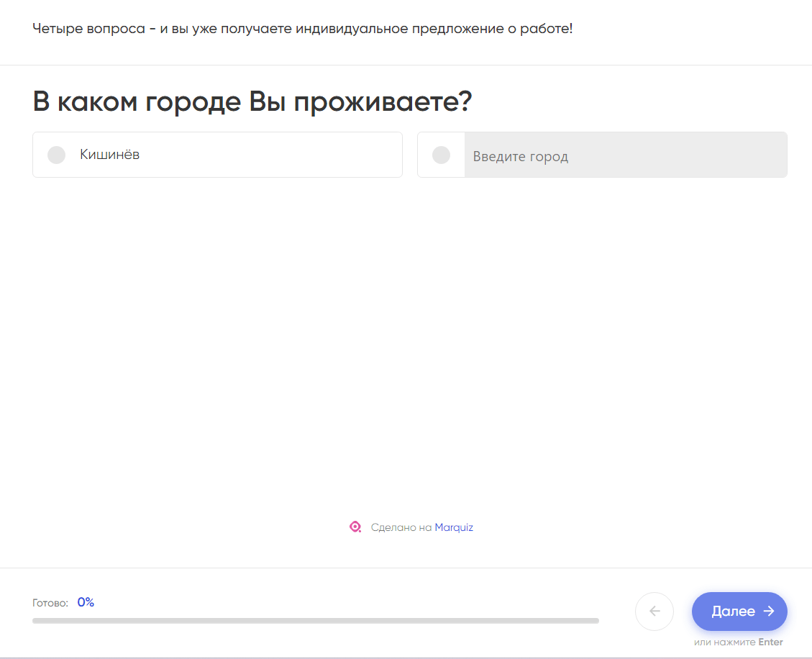Screen dimensions: 812x659
Task: Click the question heading about city
Action: coord(252,101)
